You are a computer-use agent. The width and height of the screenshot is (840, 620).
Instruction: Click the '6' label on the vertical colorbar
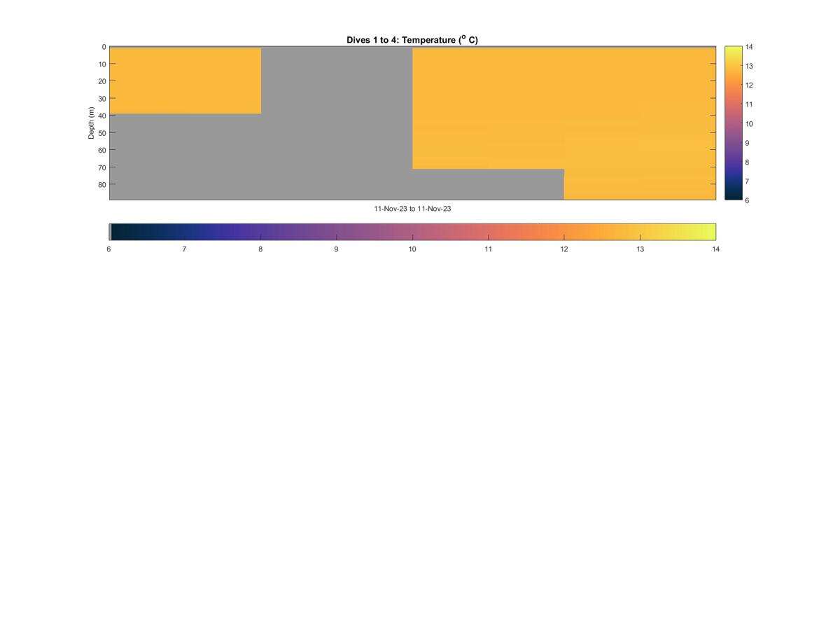coord(746,200)
